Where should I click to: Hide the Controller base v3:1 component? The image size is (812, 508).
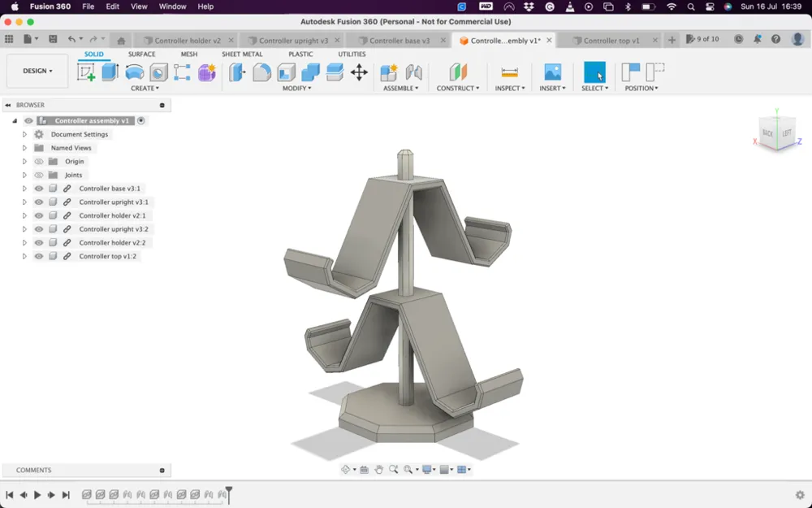[39, 189]
